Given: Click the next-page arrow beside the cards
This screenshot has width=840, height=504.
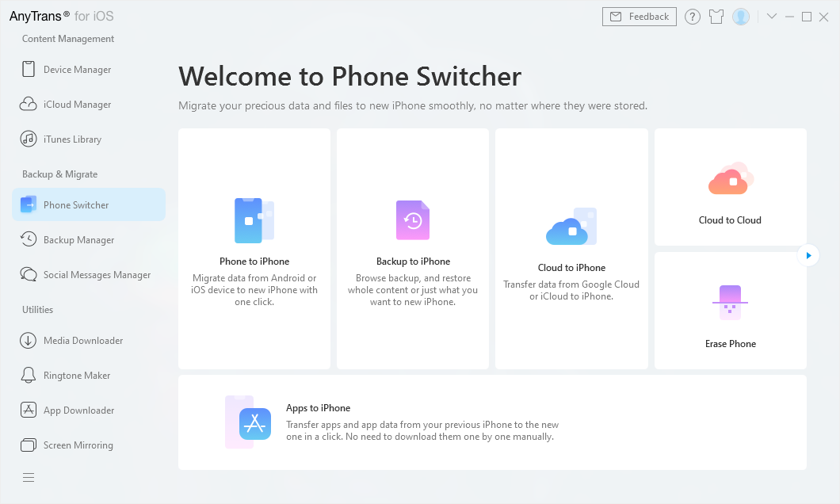Looking at the screenshot, I should point(808,255).
